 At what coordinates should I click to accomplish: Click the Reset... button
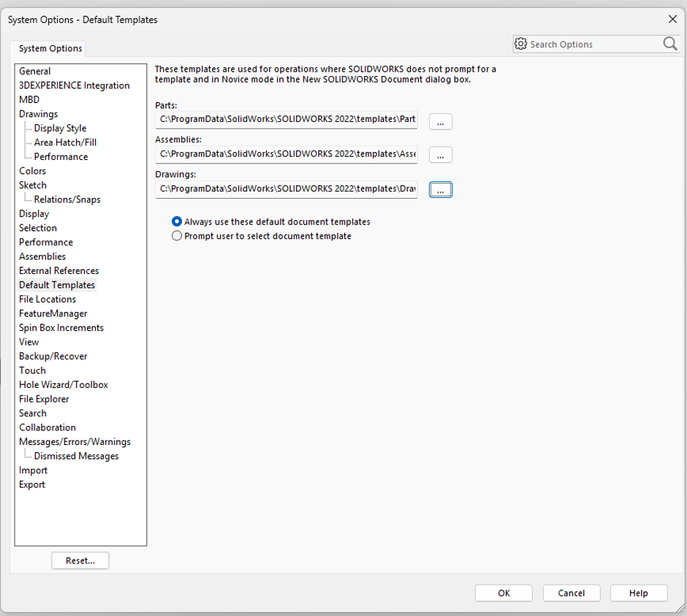(80, 560)
